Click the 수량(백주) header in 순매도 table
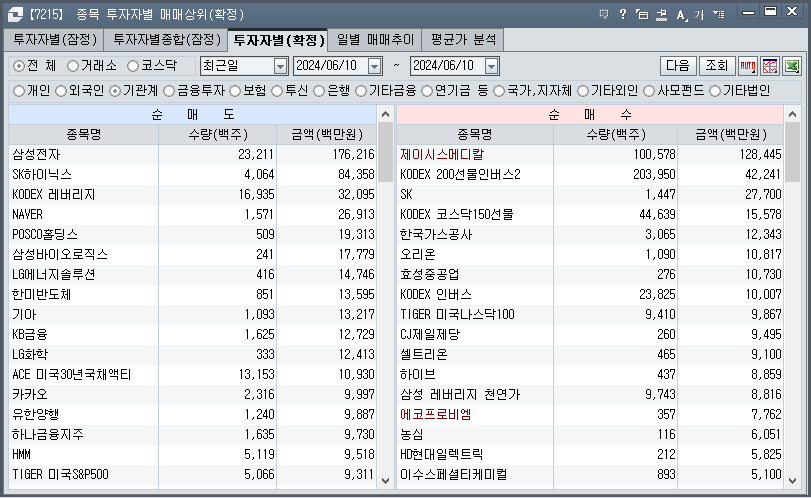Image resolution: width=811 pixels, height=498 pixels. [218, 134]
